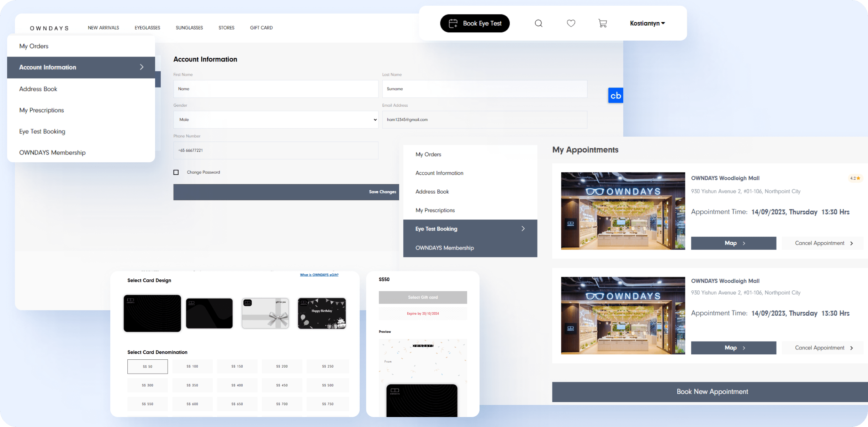868x427 pixels.
Task: Enable the Change Password checkbox
Action: [x=176, y=172]
